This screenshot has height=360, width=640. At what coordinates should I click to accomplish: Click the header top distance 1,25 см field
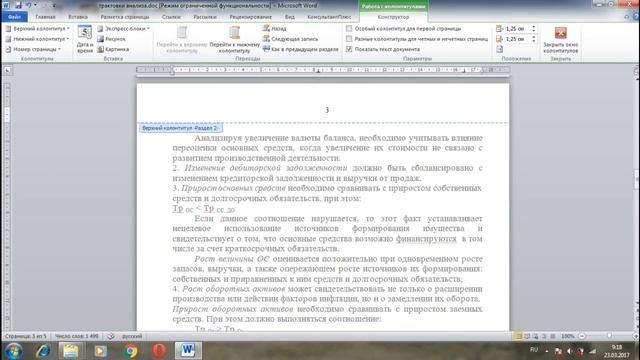coord(517,29)
